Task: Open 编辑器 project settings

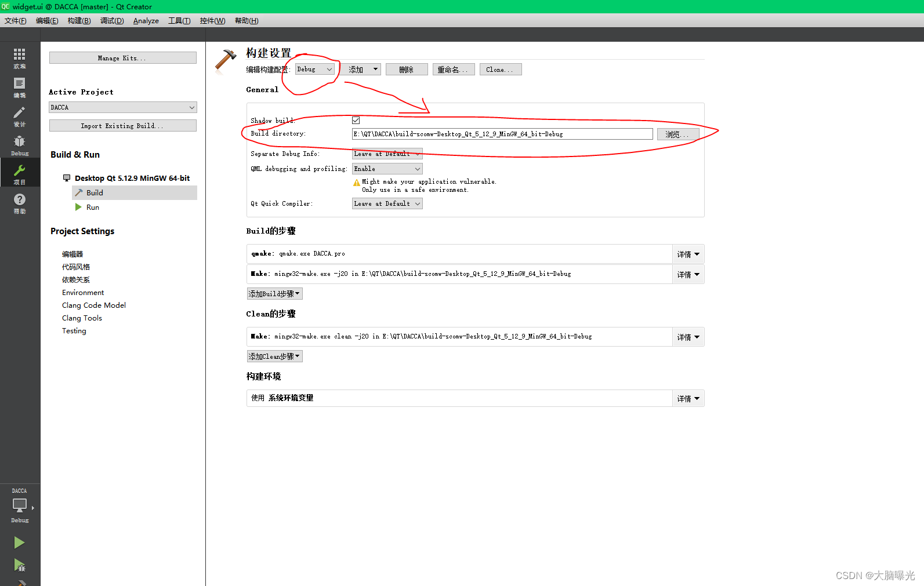Action: [73, 254]
